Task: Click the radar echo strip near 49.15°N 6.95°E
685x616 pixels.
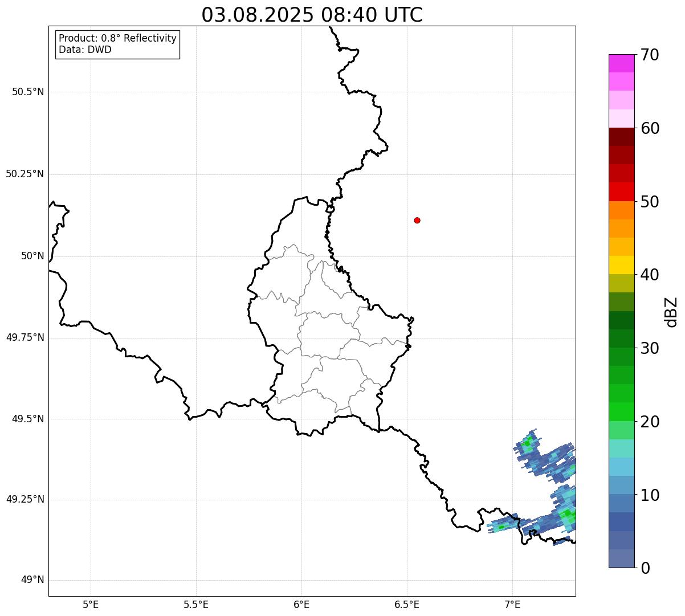Action: [504, 524]
